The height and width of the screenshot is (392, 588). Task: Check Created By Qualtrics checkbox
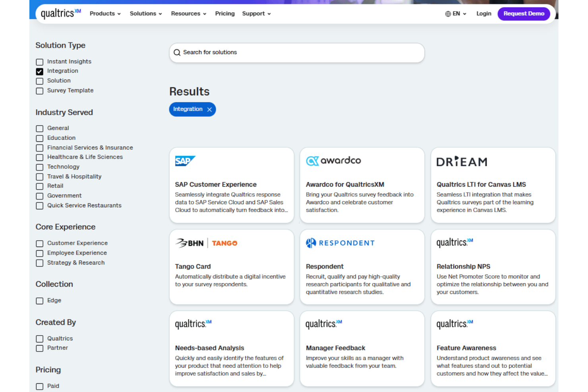pos(40,339)
